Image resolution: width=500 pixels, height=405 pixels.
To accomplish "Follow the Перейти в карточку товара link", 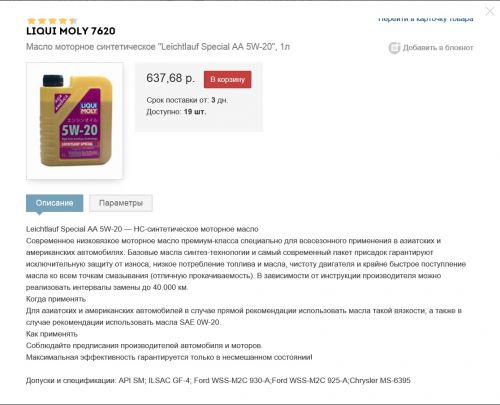I will click(426, 19).
